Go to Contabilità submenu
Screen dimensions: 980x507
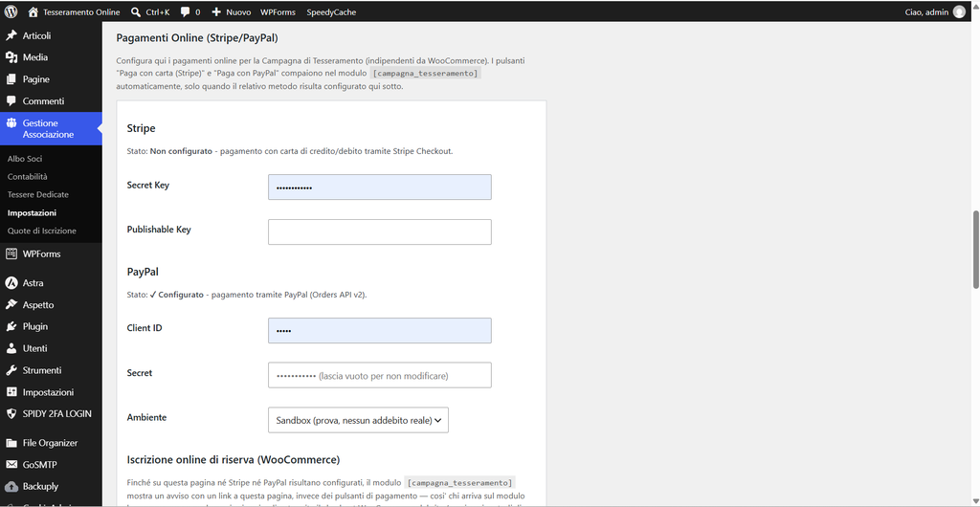28,177
